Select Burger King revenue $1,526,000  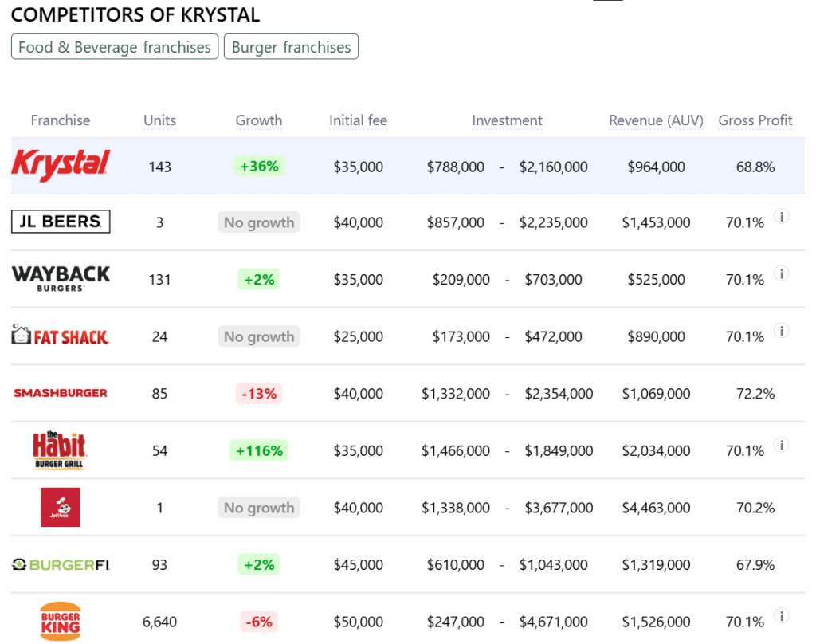(x=657, y=622)
